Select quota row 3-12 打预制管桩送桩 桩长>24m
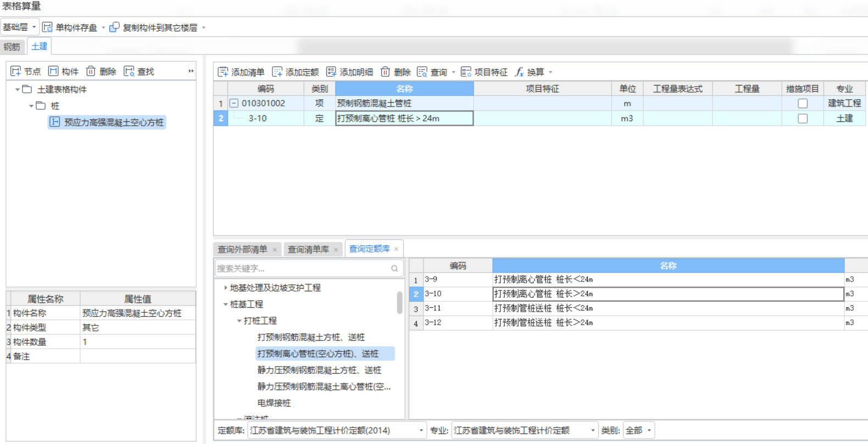This screenshot has width=868, height=444. tap(638, 323)
